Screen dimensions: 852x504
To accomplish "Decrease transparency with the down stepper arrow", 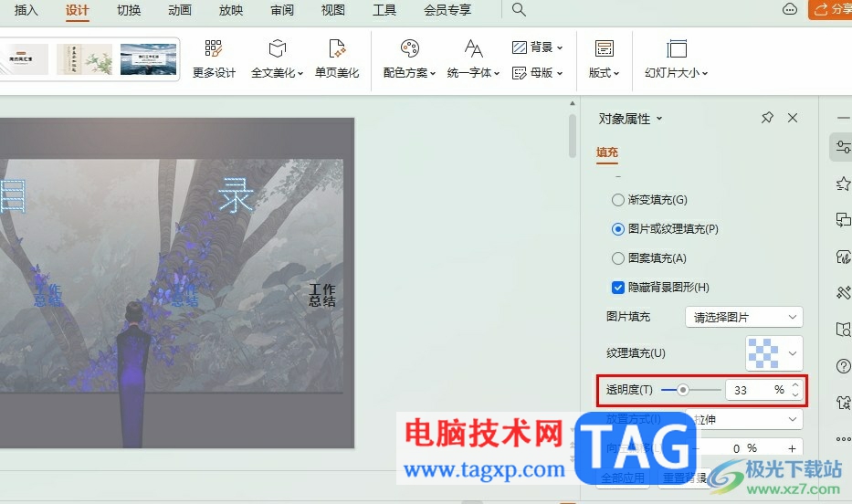I will coord(795,394).
